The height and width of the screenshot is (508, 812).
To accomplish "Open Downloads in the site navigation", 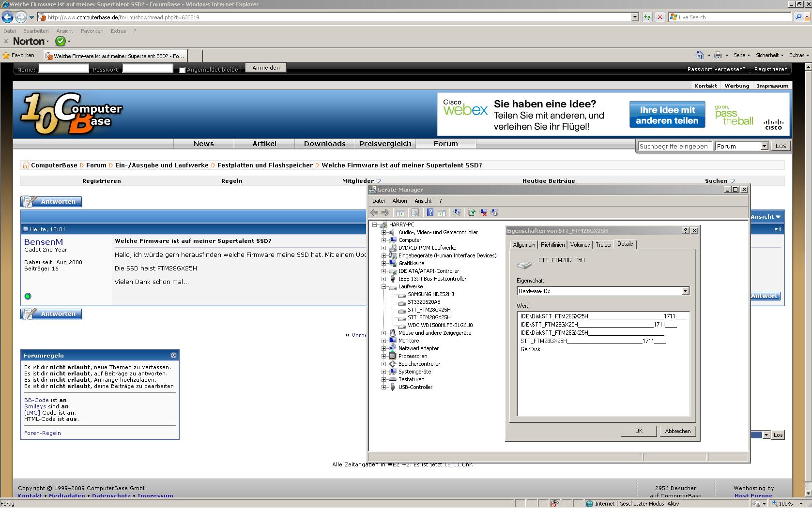I will pyautogui.click(x=324, y=144).
